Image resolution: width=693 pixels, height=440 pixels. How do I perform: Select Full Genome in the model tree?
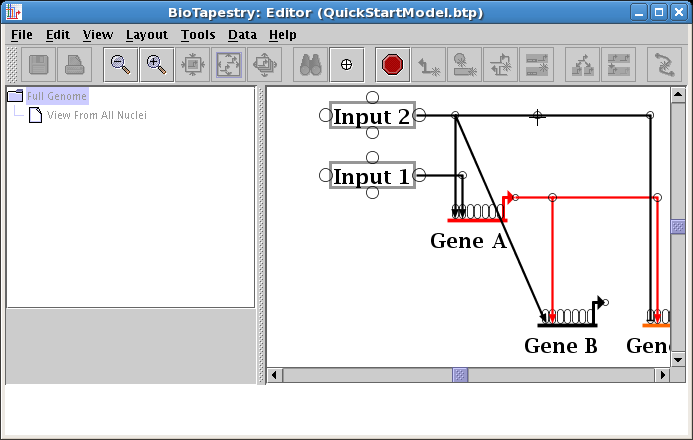click(57, 96)
